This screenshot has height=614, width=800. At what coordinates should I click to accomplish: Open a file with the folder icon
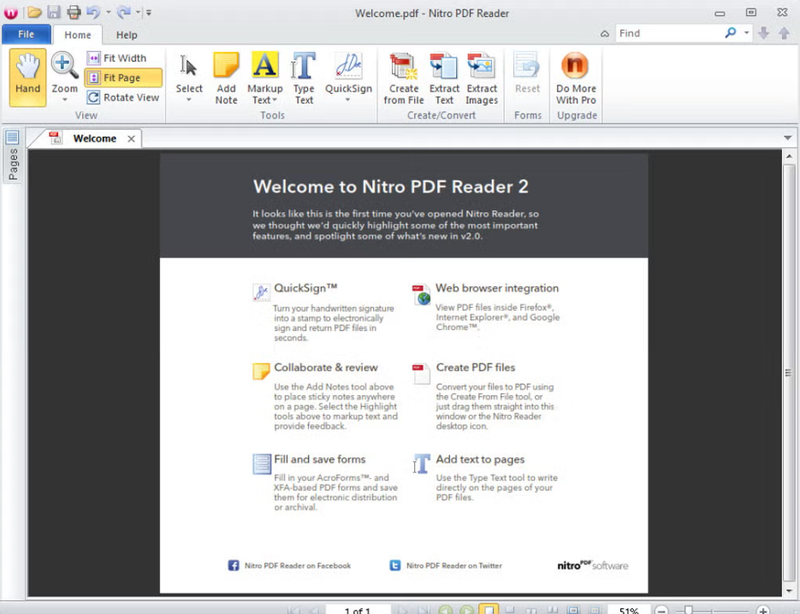(34, 12)
